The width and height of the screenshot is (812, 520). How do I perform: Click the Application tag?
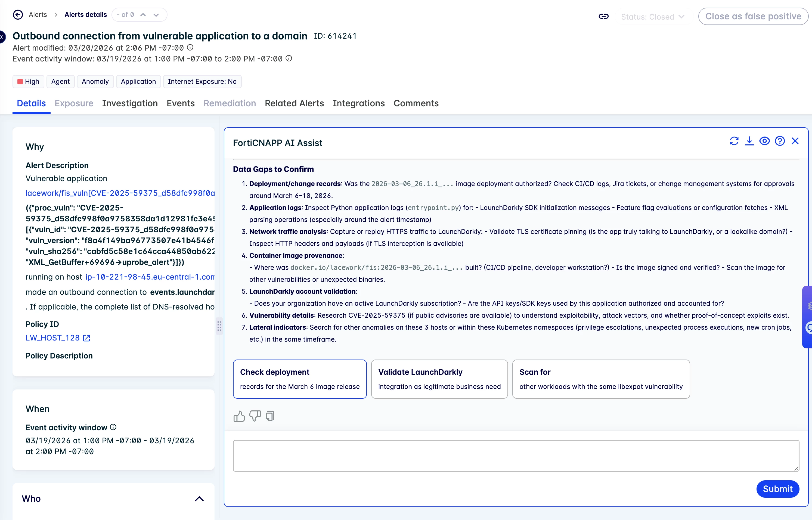point(138,81)
